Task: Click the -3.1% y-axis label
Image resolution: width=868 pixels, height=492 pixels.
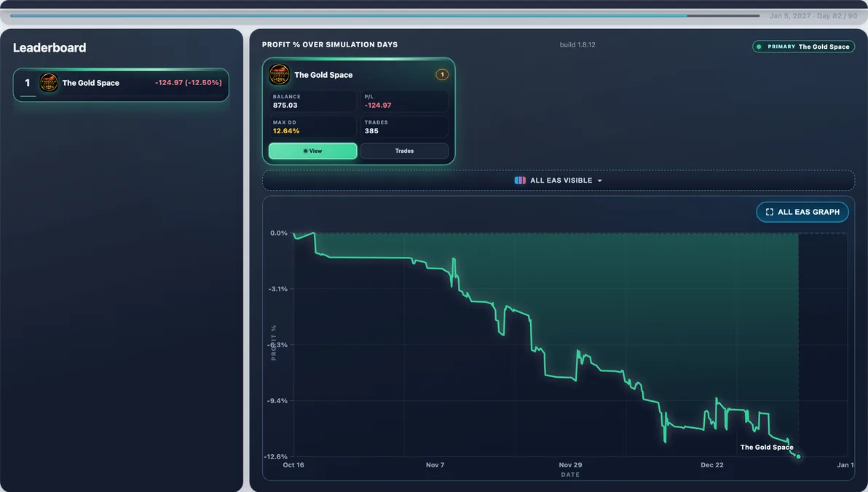Action: tap(278, 289)
